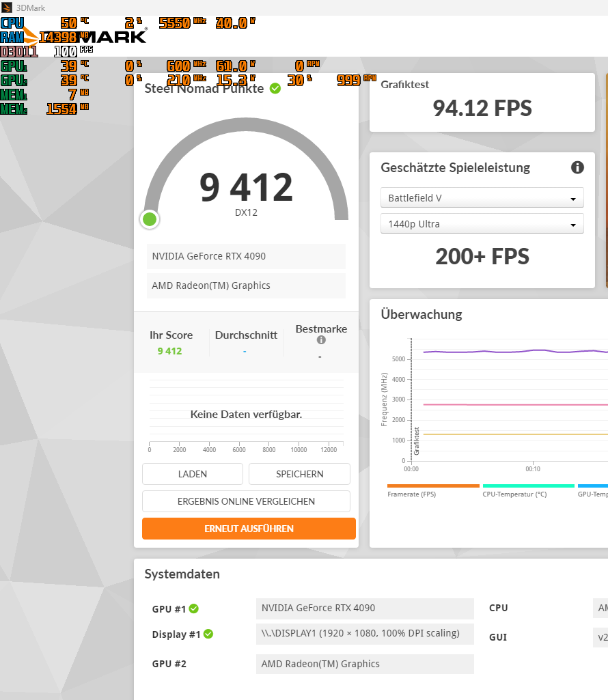Click the info icon under Bestmarke
The image size is (608, 700).
click(321, 339)
